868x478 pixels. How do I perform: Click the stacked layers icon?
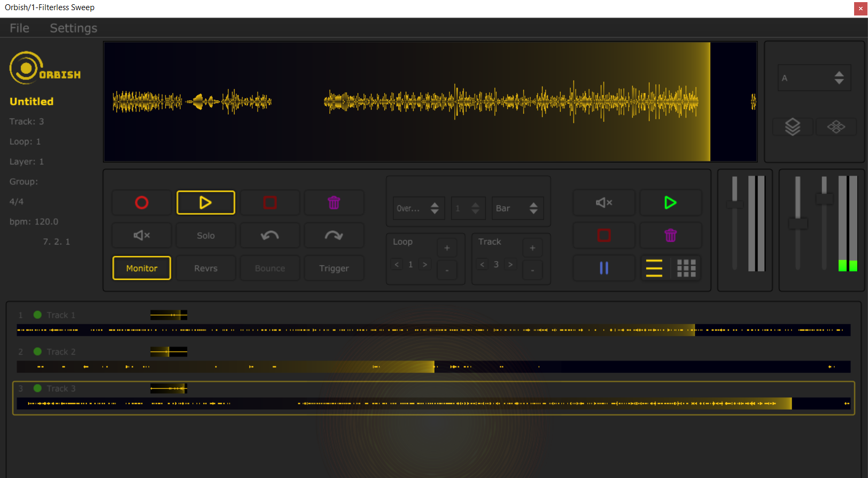point(793,127)
